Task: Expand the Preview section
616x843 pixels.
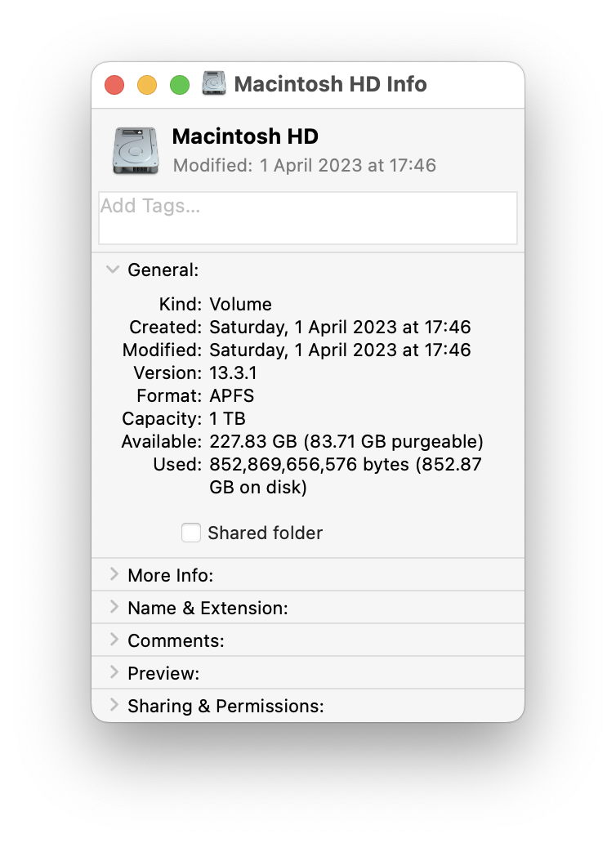Action: point(114,672)
